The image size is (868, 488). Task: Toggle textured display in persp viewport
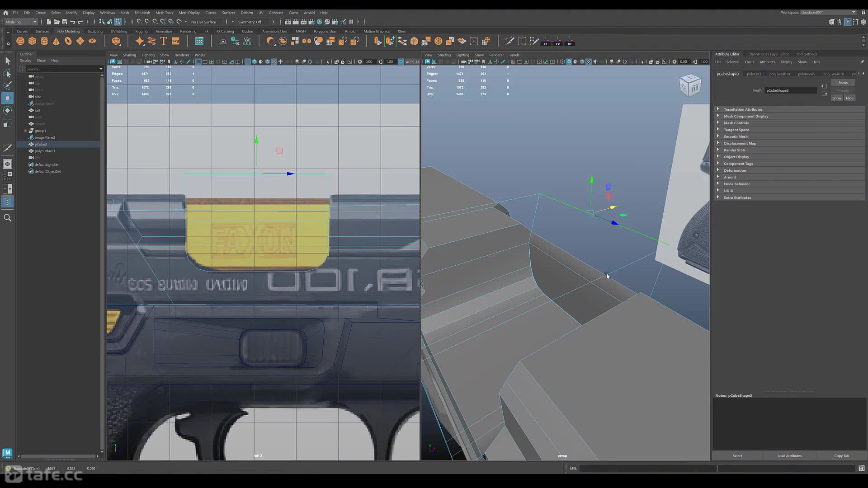pos(589,61)
